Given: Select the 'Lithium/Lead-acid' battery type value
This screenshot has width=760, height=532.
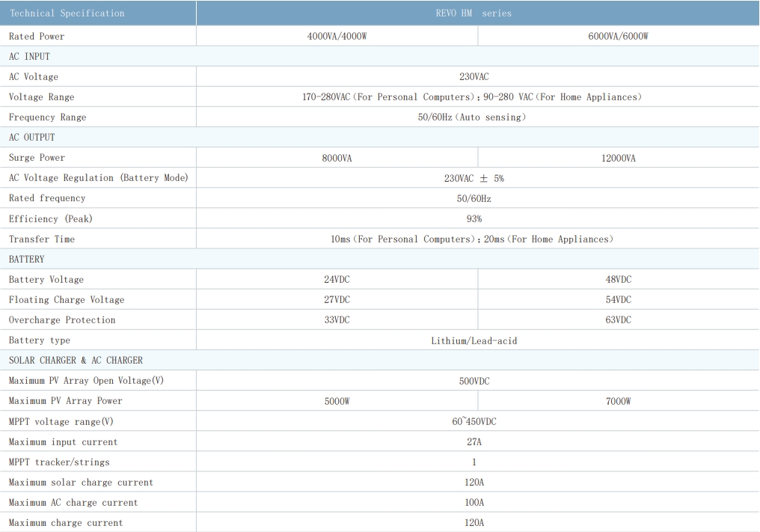Looking at the screenshot, I should [474, 340].
